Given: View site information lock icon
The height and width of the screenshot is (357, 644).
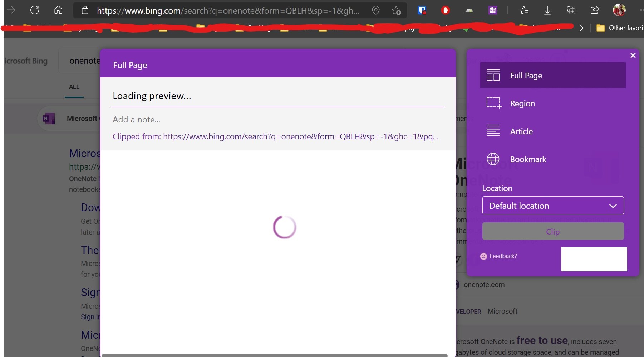Looking at the screenshot, I should click(85, 10).
